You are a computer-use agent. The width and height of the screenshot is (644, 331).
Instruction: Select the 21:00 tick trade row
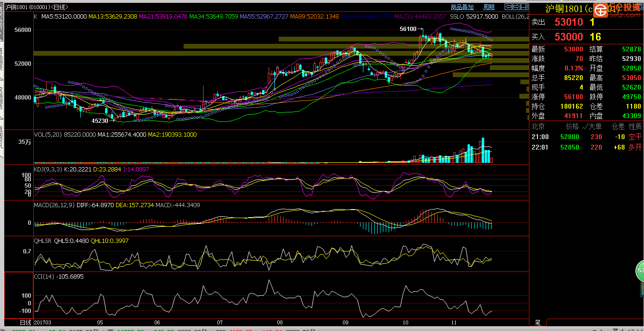coord(586,137)
